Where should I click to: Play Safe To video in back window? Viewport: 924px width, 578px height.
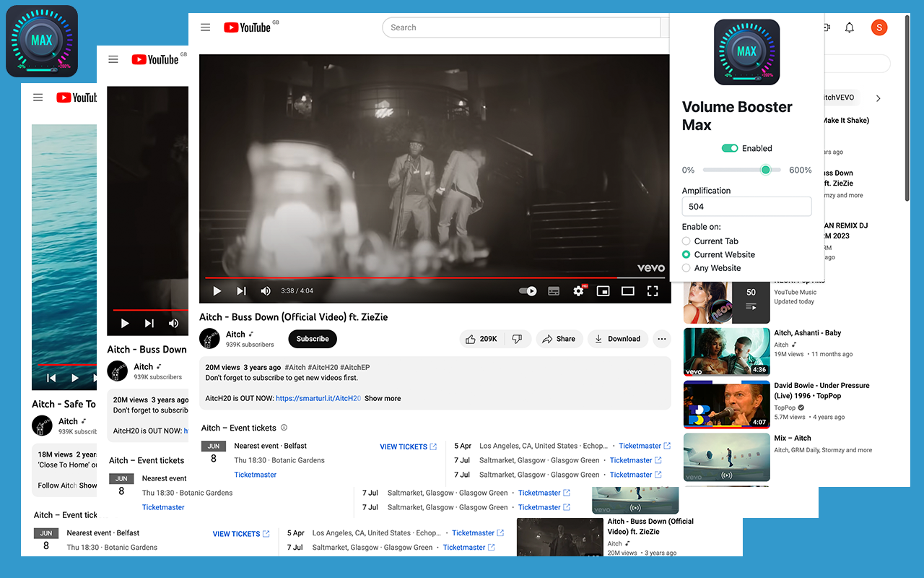(74, 378)
